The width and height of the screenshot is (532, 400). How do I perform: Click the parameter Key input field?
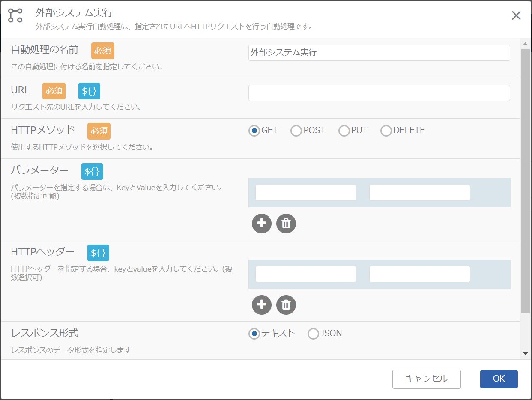tap(306, 193)
